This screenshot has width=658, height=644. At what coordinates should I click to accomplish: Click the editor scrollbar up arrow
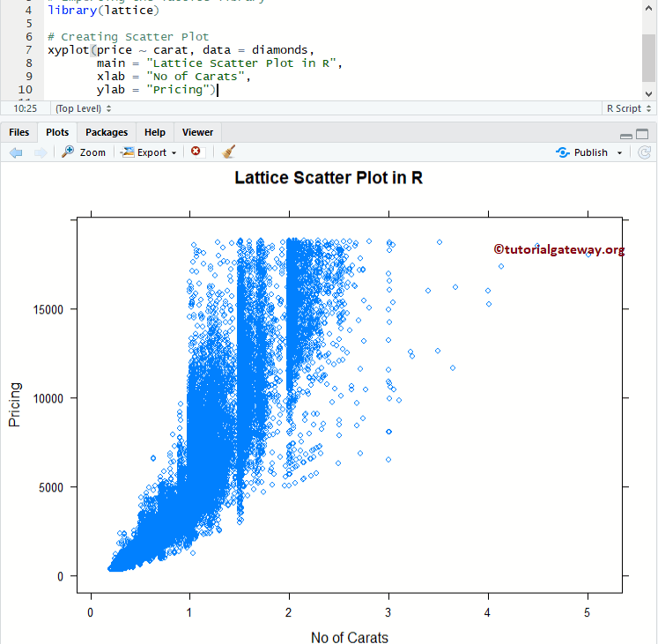point(648,9)
